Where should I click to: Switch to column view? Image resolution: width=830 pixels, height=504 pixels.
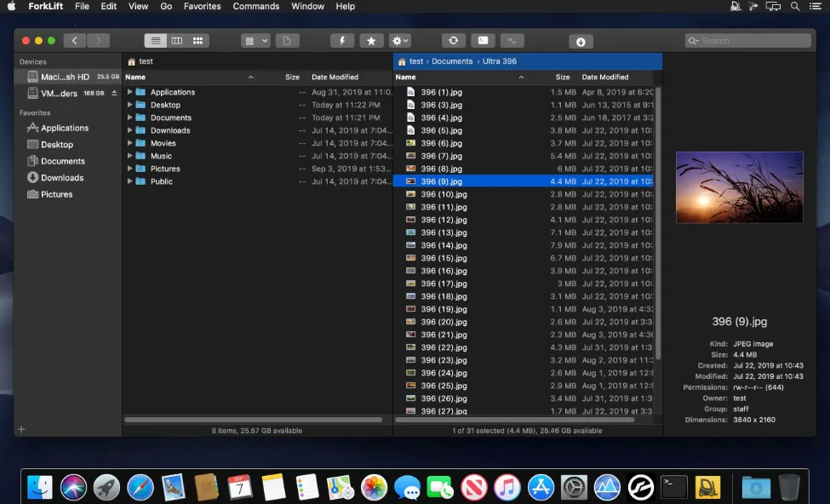[x=177, y=41]
